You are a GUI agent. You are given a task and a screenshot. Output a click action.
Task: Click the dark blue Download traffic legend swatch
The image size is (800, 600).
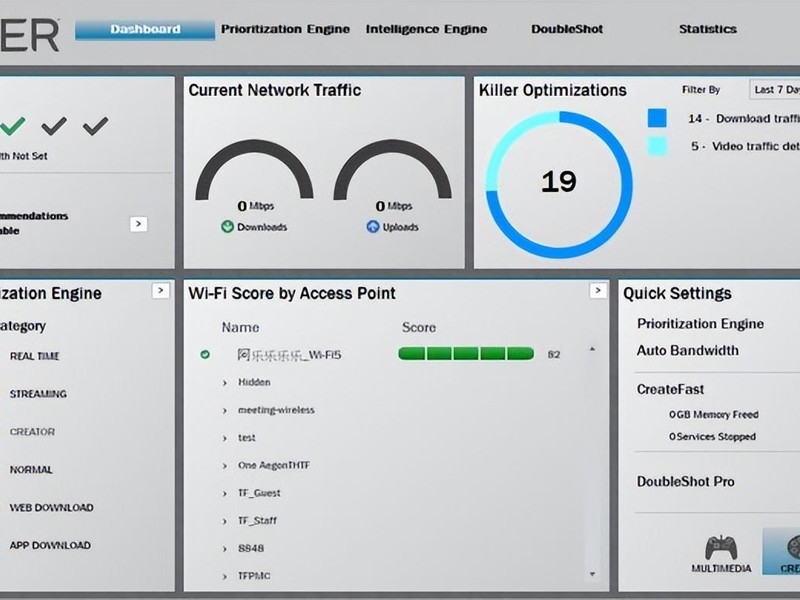click(657, 118)
